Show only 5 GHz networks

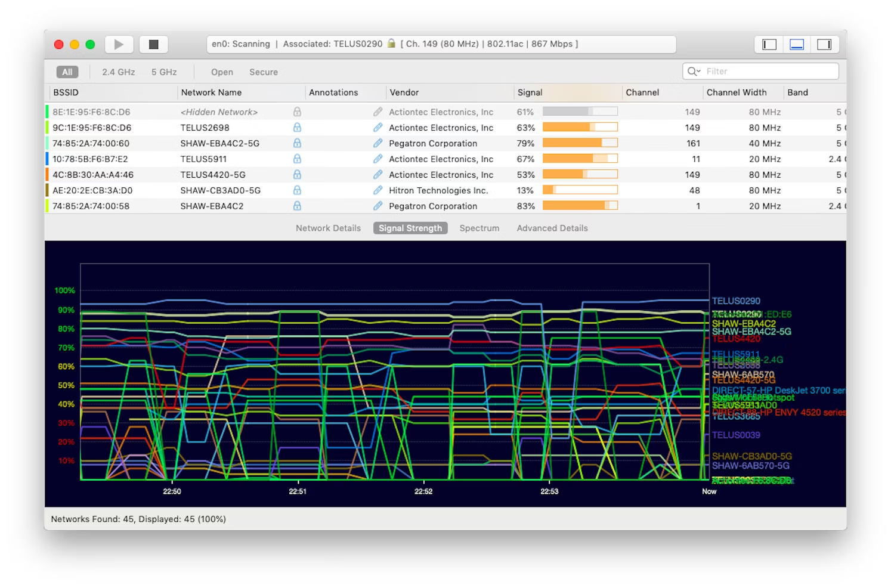coord(163,72)
